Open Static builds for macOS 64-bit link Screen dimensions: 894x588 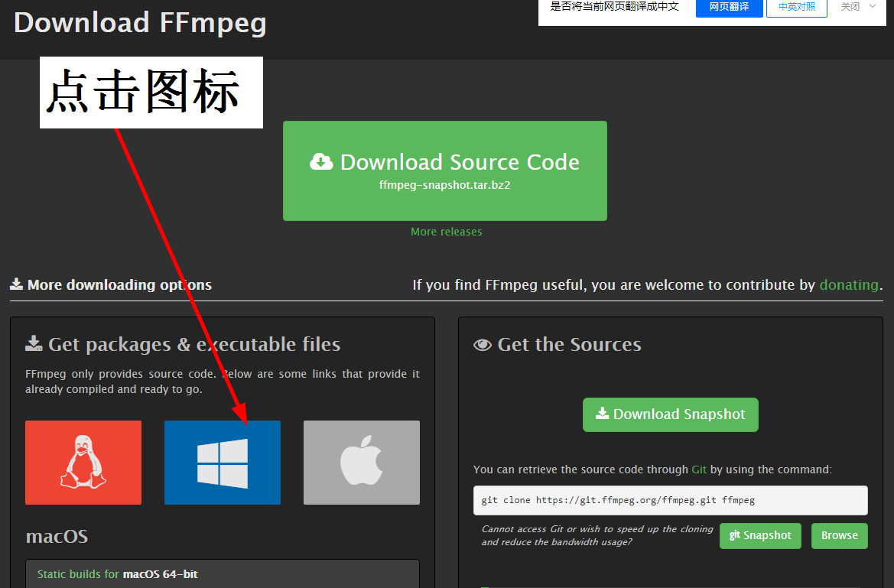pyautogui.click(x=118, y=574)
